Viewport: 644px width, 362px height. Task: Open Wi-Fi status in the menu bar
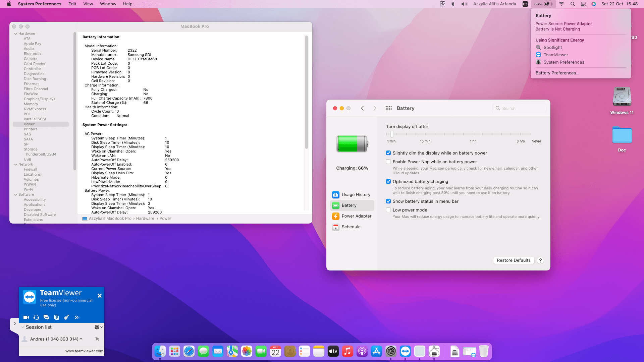(x=561, y=4)
